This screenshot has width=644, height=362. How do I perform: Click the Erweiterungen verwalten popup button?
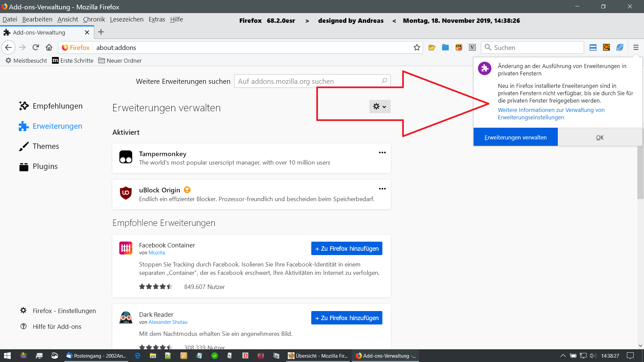pyautogui.click(x=515, y=137)
